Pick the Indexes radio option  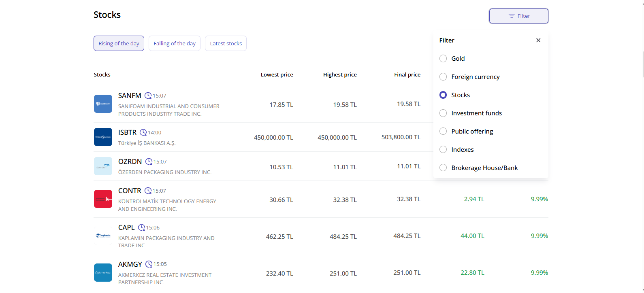443,150
